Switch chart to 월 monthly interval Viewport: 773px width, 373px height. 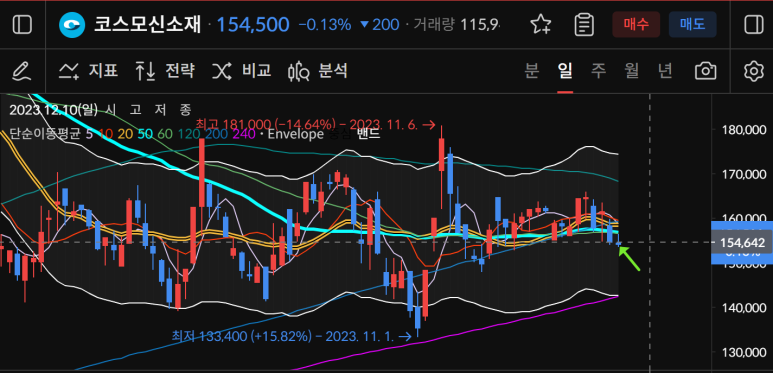point(632,71)
